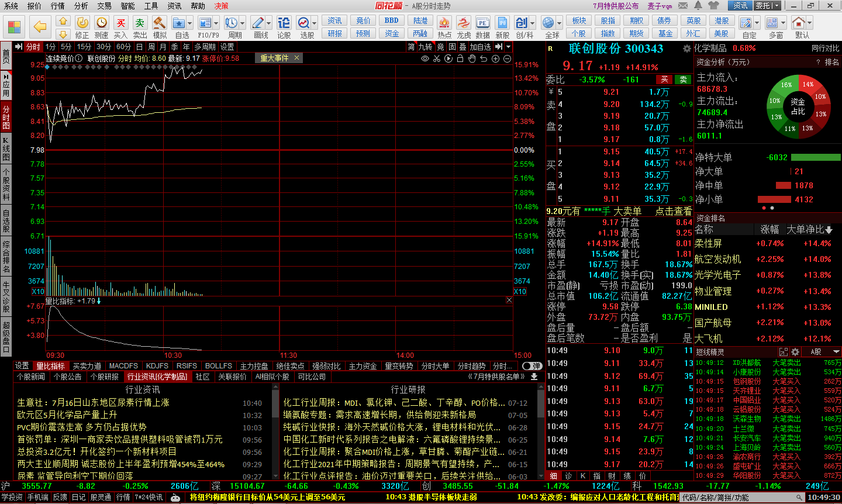
Task: Open the 委托 dropdown in title bar
Action: tap(767, 5)
